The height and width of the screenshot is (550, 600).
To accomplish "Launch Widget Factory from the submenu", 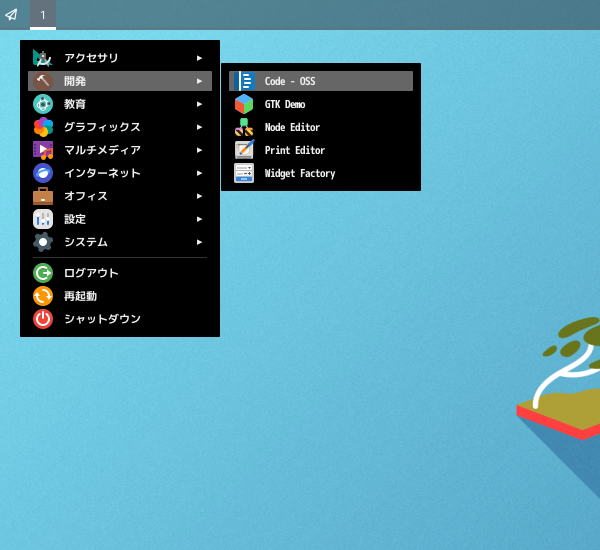I will 300,173.
